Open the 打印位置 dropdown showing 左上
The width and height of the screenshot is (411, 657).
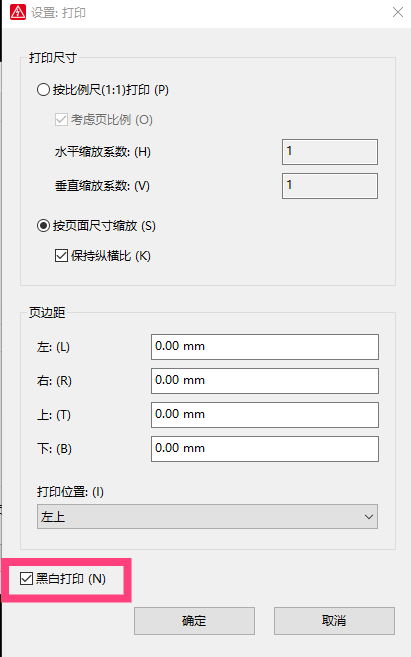pyautogui.click(x=207, y=517)
